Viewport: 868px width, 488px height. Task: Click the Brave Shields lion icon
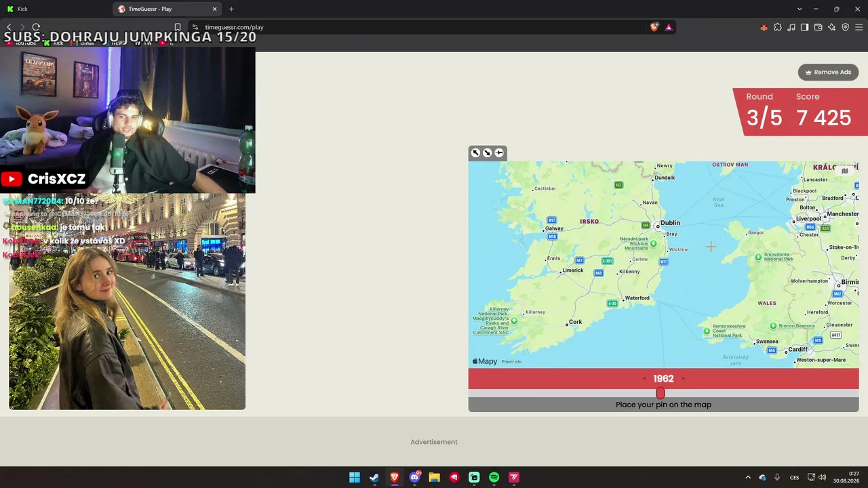click(x=654, y=27)
